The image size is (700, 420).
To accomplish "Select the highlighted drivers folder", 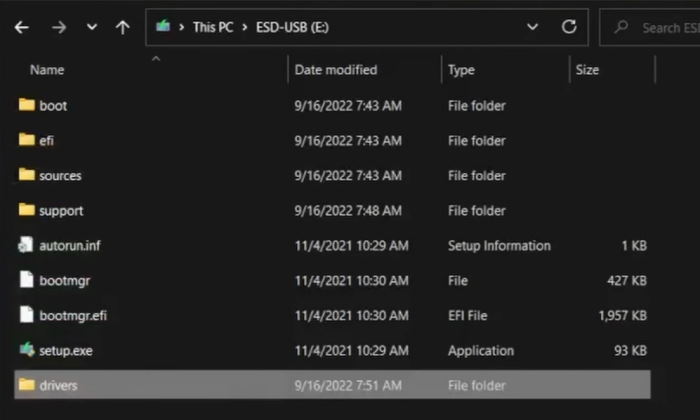I will [332, 385].
